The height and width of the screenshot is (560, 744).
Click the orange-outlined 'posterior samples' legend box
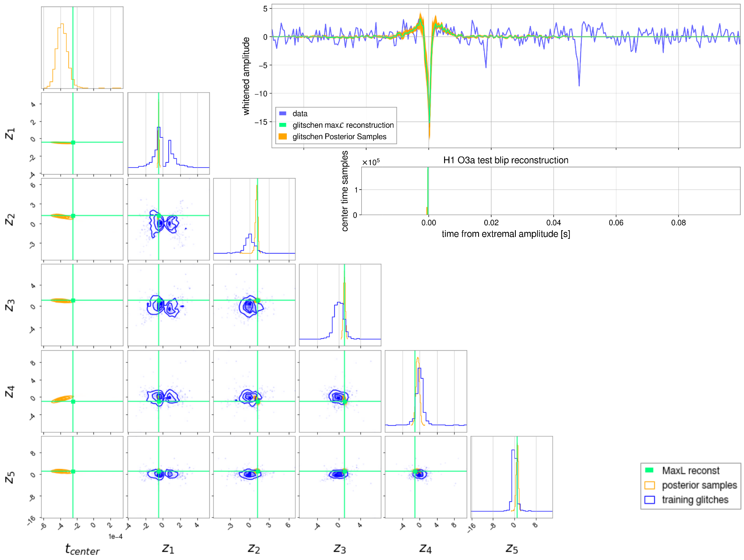click(x=649, y=485)
